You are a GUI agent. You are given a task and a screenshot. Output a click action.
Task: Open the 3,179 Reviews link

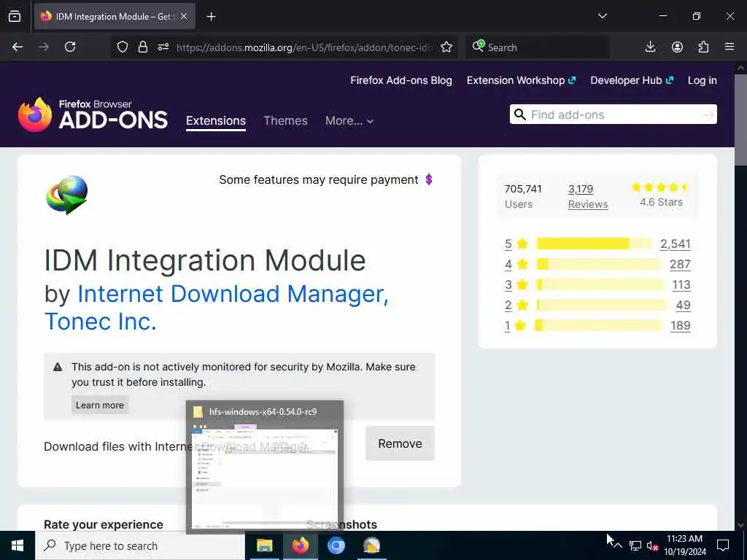pos(588,196)
